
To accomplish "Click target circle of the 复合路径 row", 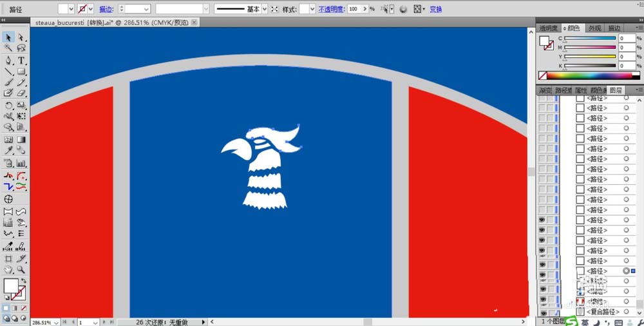I will pyautogui.click(x=627, y=312).
